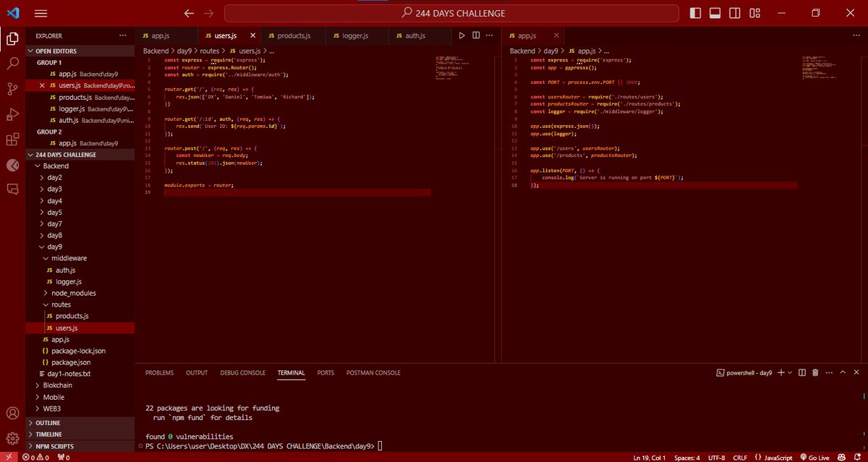This screenshot has width=868, height=462.
Task: Open more actions for left editor group
Action: coord(490,35)
